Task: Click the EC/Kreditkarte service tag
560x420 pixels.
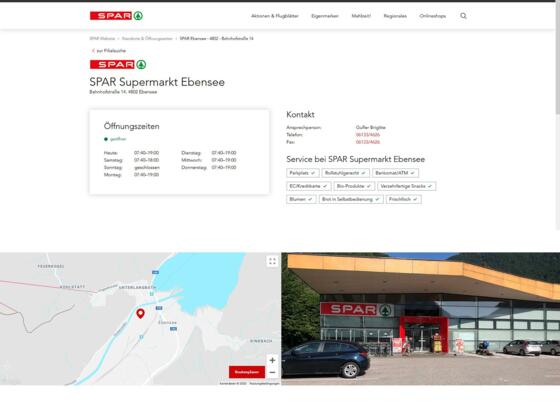Action: pos(309,186)
